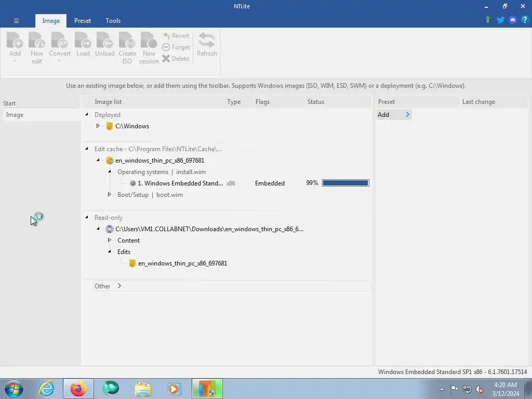Click the muted volume tray icon
Screen dimensions: 532x399
480,389
